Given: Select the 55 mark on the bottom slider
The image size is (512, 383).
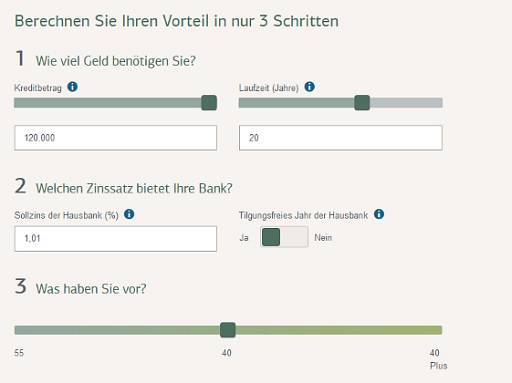Looking at the screenshot, I should pos(19,353).
